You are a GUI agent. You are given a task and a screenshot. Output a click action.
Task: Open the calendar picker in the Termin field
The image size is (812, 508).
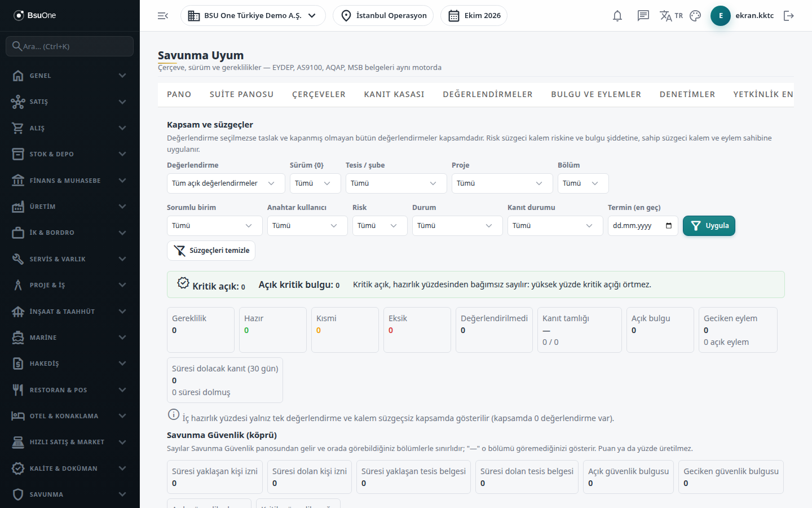[669, 226]
